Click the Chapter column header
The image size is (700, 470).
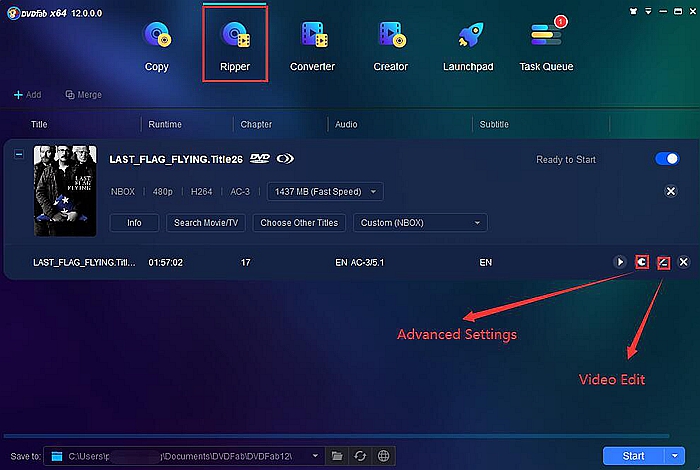pyautogui.click(x=256, y=125)
